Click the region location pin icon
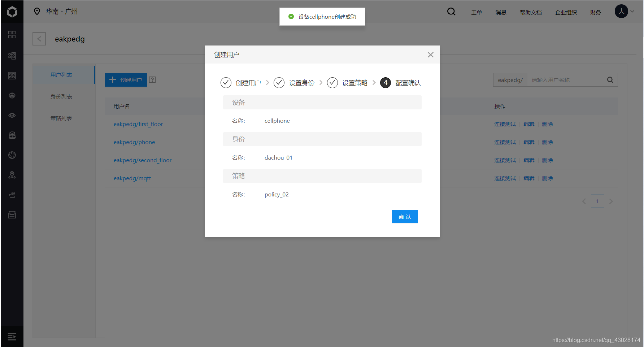644x347 pixels. (x=37, y=12)
